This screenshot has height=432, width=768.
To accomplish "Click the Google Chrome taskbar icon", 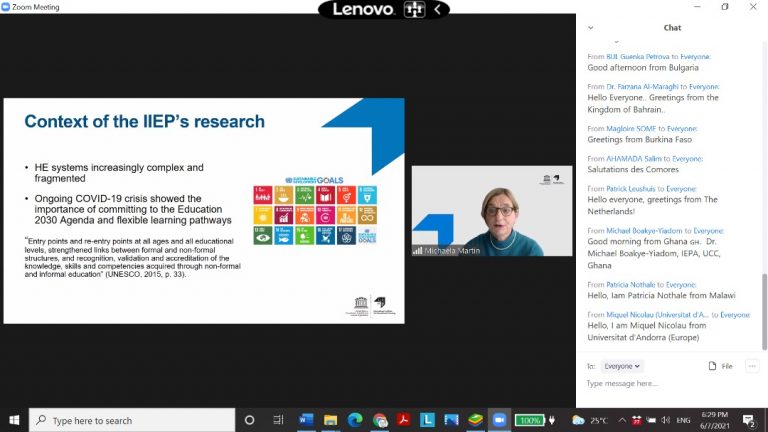I will coord(380,420).
